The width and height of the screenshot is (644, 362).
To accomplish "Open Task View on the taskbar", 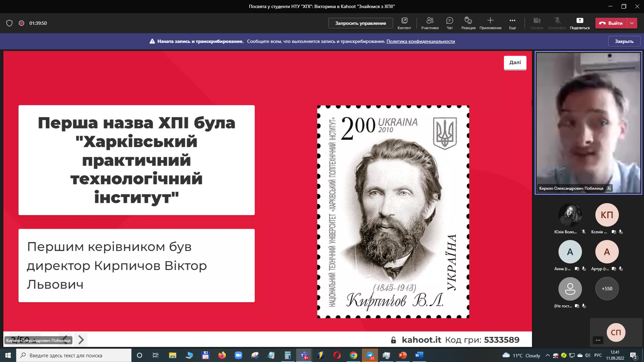I will click(156, 355).
